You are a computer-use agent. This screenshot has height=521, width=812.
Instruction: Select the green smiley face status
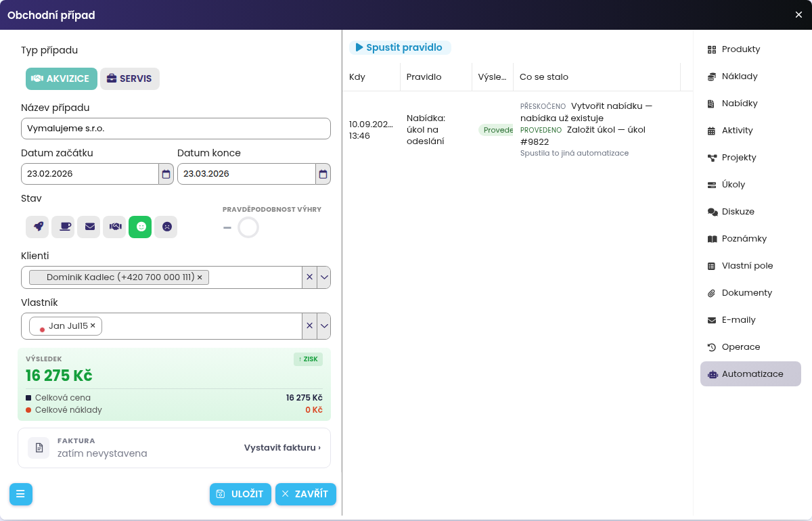[140, 227]
